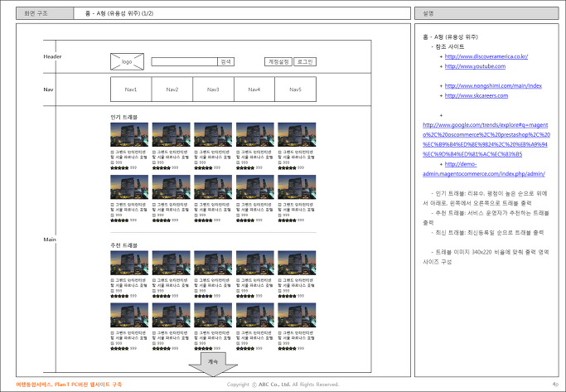Select the Nav3 menu item

(x=213, y=90)
